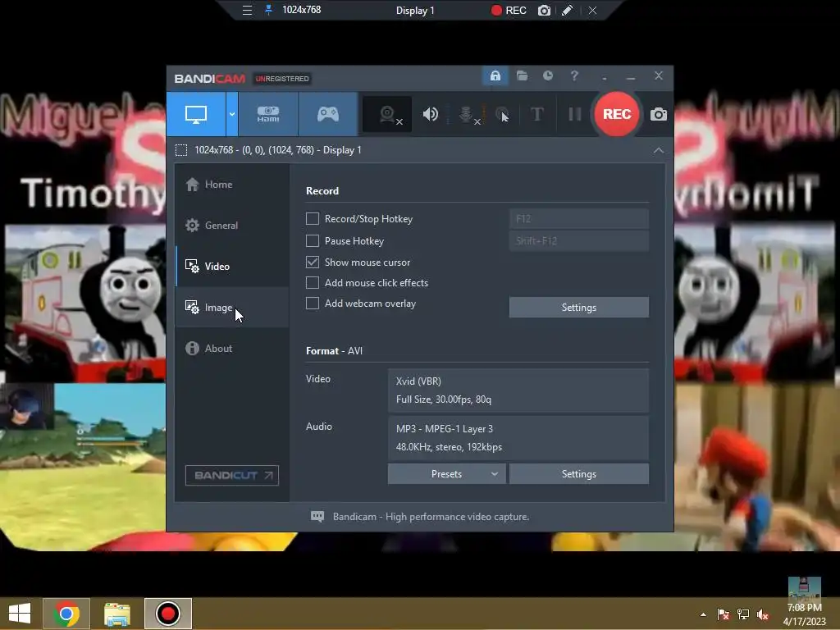Start recording with big red REC button
The image size is (840, 630).
tap(617, 114)
